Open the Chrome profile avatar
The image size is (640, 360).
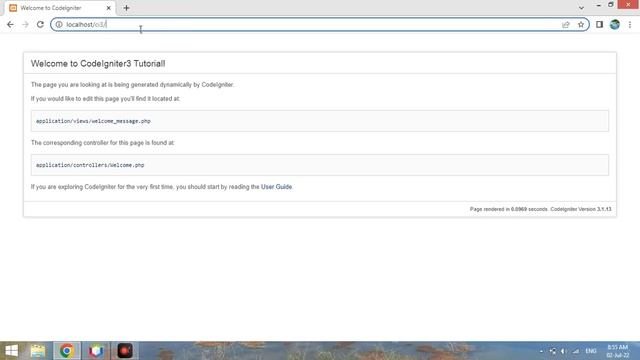pos(615,24)
